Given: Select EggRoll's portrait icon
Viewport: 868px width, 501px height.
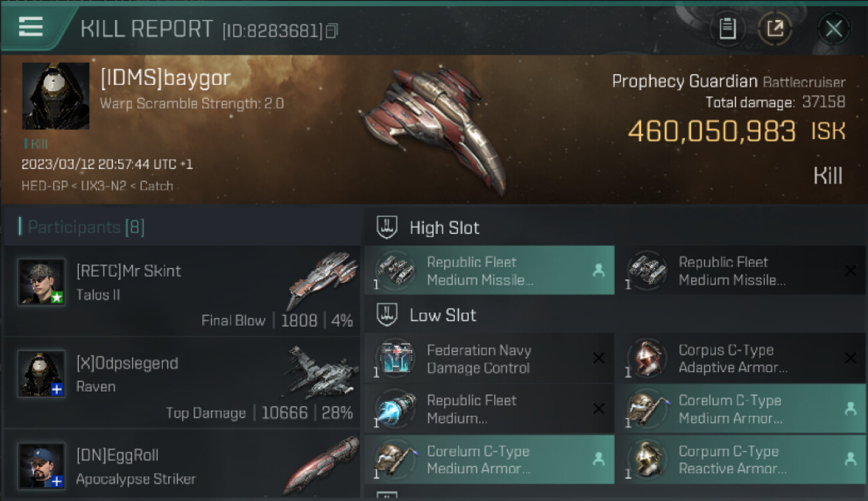Looking at the screenshot, I should pyautogui.click(x=41, y=465).
